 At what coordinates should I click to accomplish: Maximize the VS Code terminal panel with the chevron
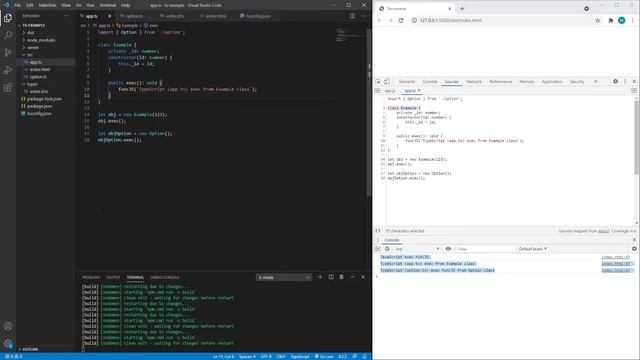point(352,277)
